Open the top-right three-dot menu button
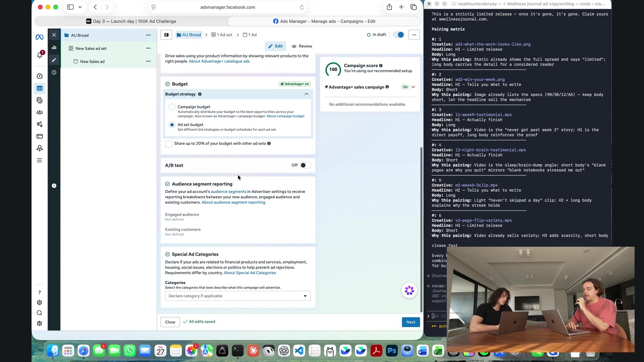Viewport: 644px width, 362px height. pos(414,35)
